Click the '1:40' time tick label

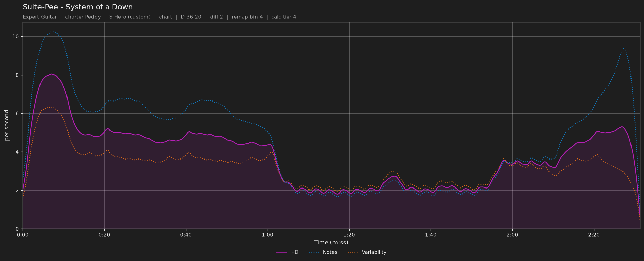coord(431,235)
